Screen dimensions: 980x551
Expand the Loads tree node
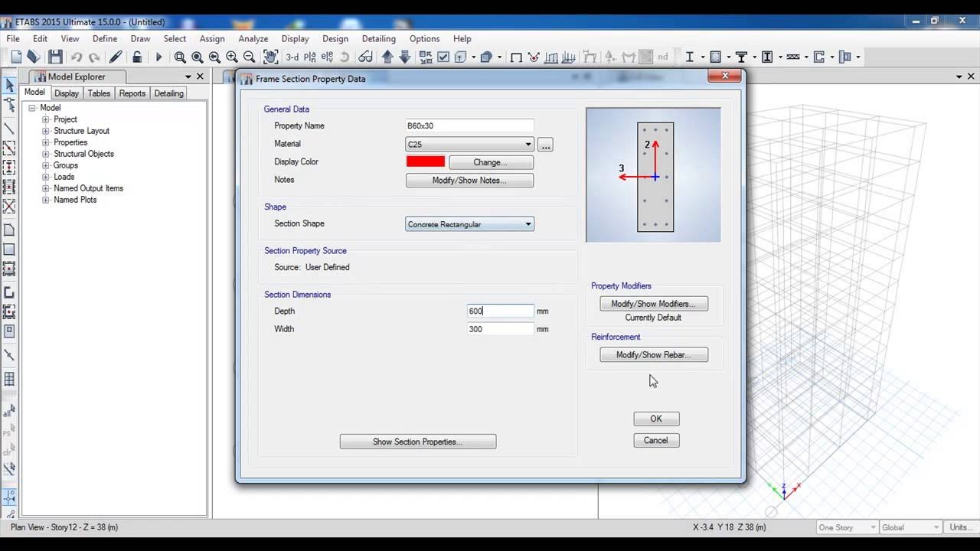pyautogui.click(x=45, y=177)
